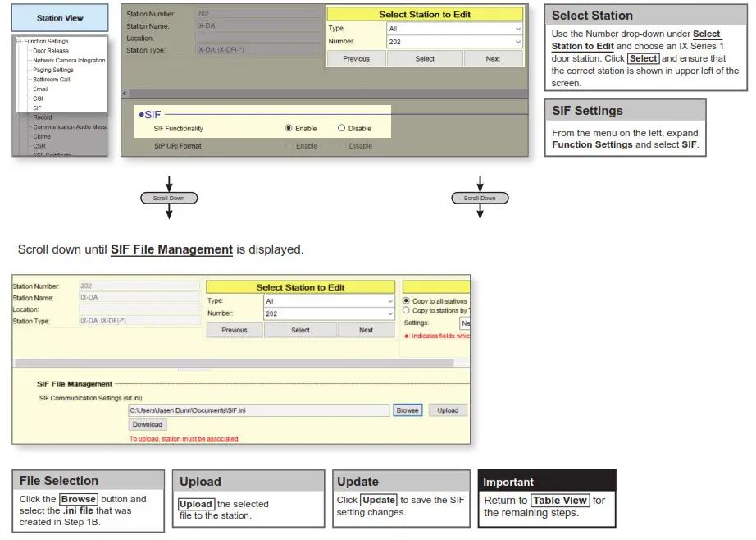Select Door Release in the tree
The width and height of the screenshot is (756, 540).
click(x=51, y=51)
